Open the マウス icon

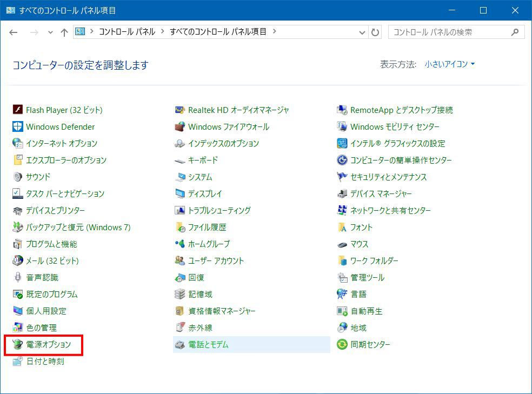342,244
